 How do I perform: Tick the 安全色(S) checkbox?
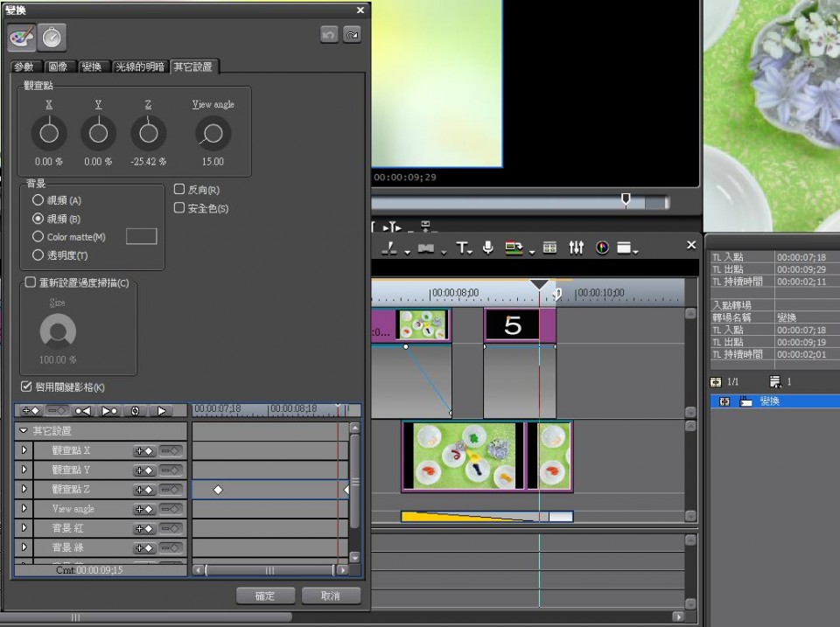[179, 208]
